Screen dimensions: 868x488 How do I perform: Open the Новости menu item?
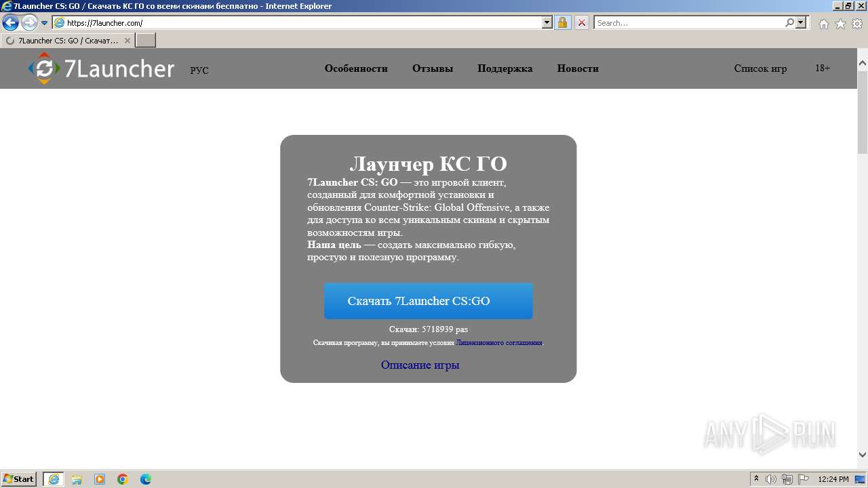click(578, 68)
